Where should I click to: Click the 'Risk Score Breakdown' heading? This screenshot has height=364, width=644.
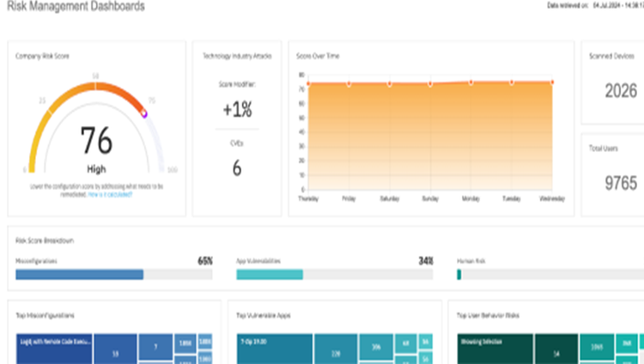[x=45, y=240]
